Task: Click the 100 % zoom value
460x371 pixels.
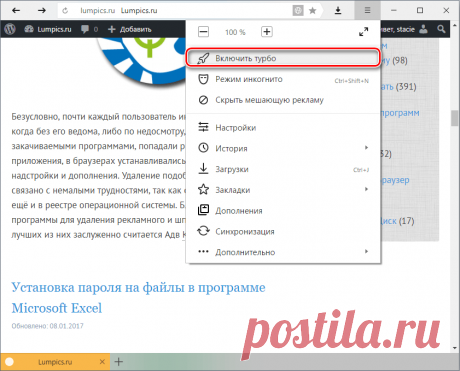Action: pos(235,32)
